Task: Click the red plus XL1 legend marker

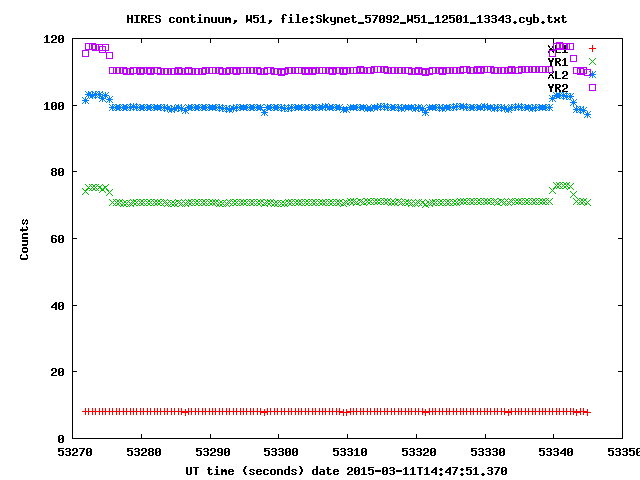Action: tap(592, 49)
